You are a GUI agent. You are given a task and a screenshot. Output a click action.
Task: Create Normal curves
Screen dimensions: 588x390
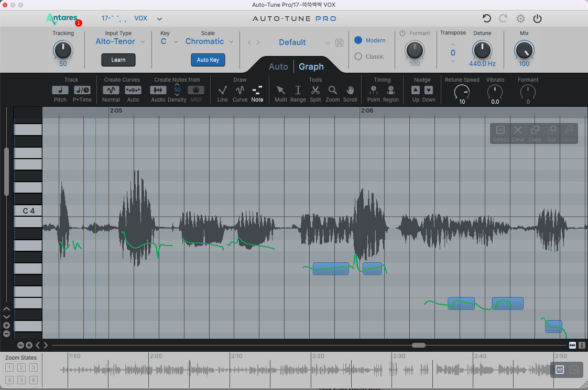[111, 90]
